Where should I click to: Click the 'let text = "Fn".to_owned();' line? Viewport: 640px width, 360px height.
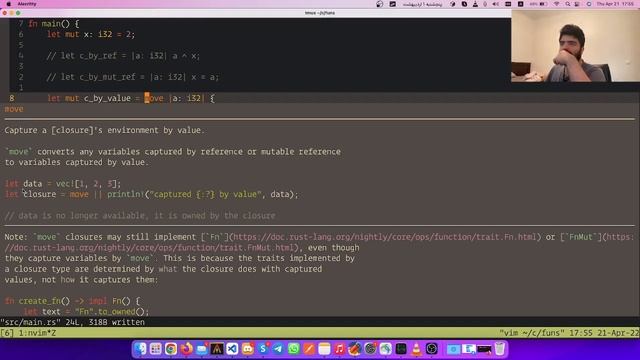tap(87, 311)
